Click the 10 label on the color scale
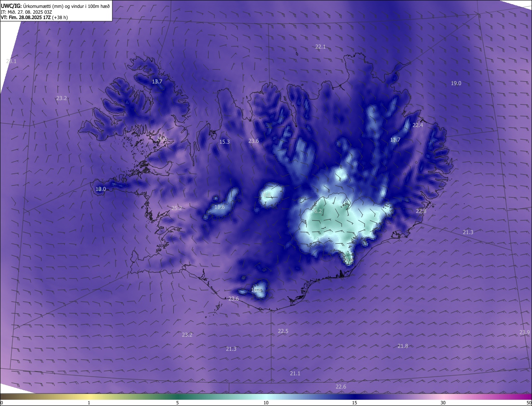The width and height of the screenshot is (532, 406). 266,403
